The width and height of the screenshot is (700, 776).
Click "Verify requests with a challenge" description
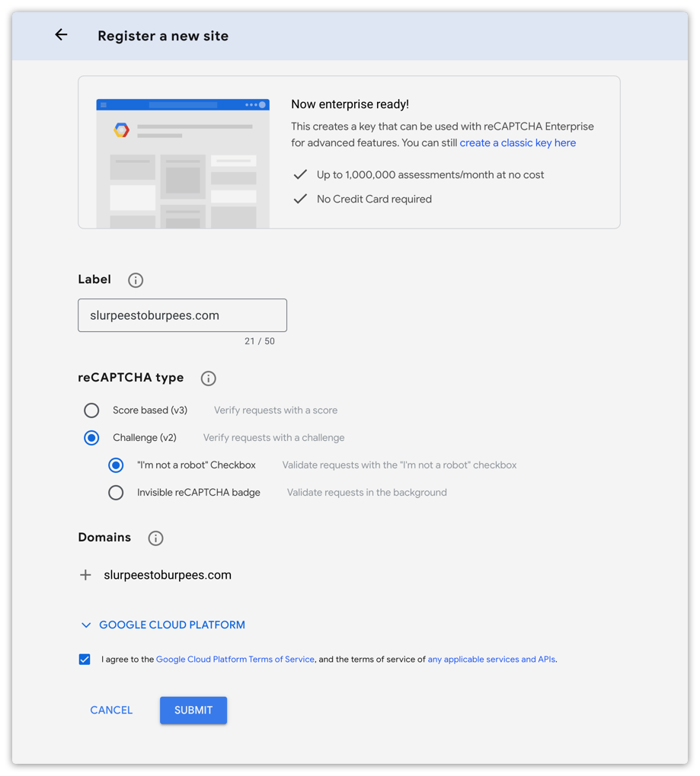coord(273,438)
